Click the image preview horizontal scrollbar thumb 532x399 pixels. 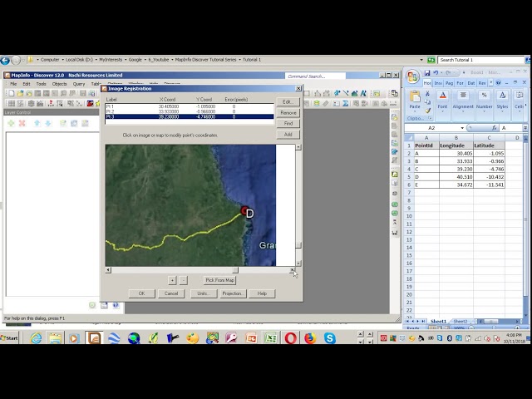click(x=235, y=270)
